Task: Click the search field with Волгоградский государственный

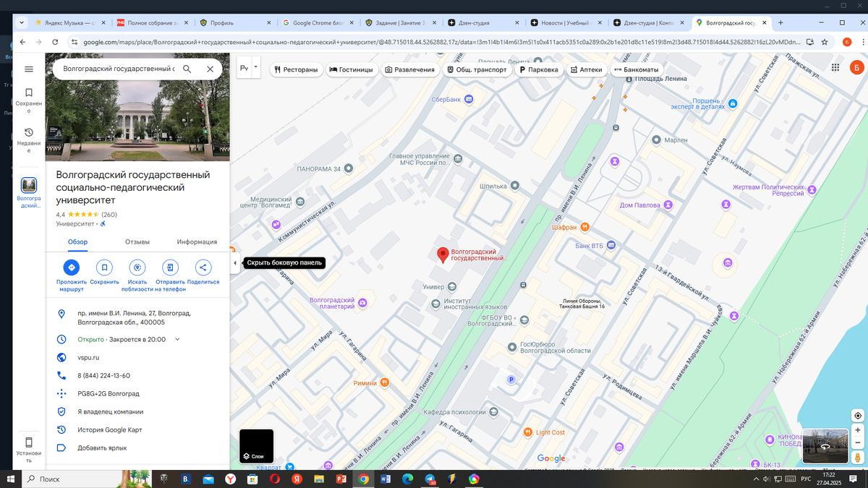Action: (119, 69)
